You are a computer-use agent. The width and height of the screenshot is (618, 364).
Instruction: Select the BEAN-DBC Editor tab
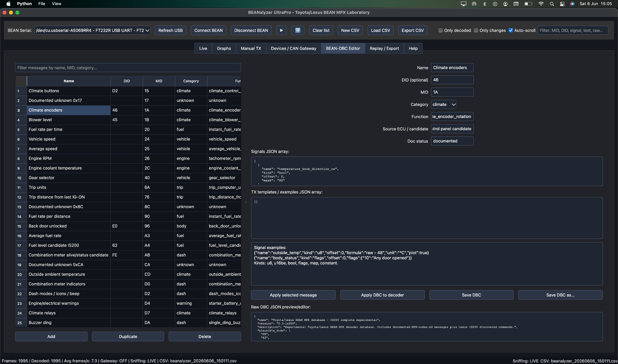click(343, 48)
